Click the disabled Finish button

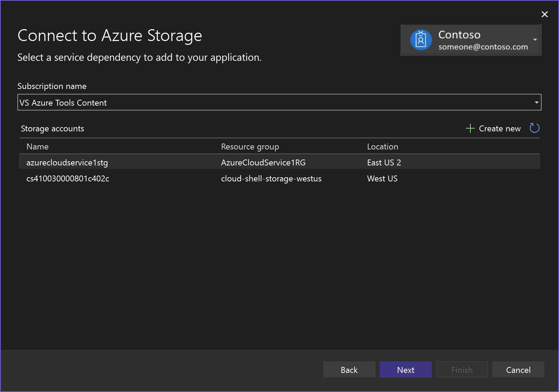[462, 369]
